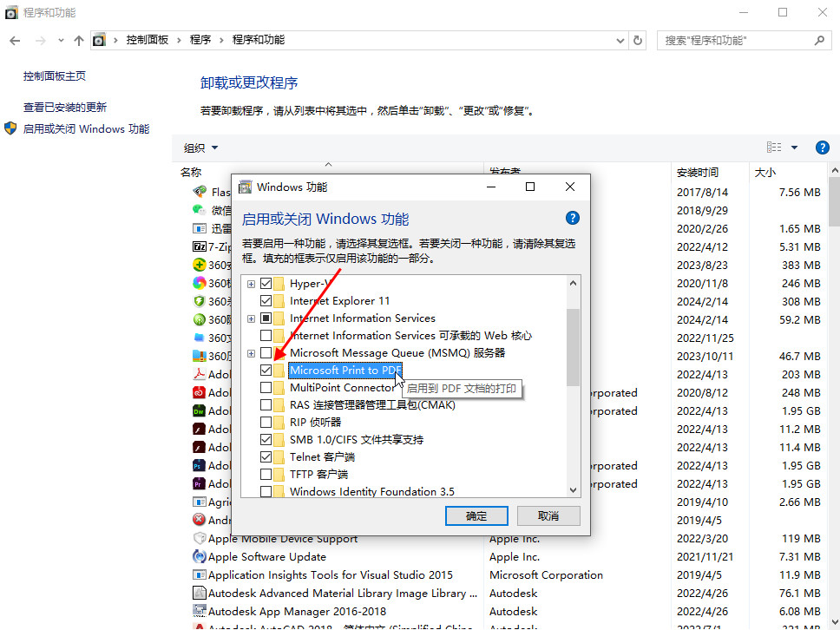Select the 360 zip archive icon
840x630 pixels.
[x=200, y=356]
